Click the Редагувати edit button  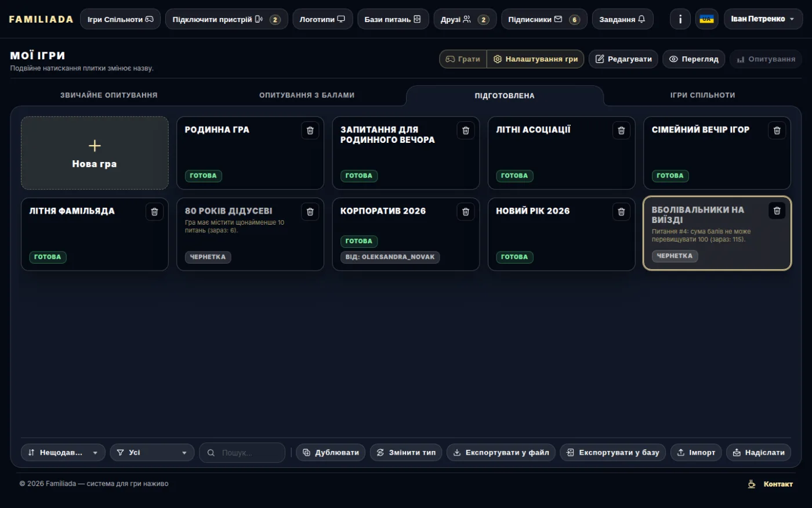tap(623, 59)
